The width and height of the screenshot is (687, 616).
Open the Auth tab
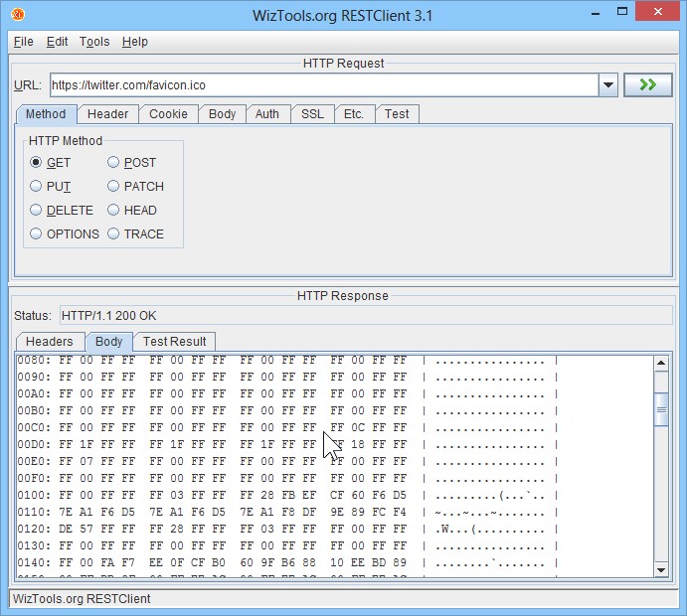pos(267,114)
